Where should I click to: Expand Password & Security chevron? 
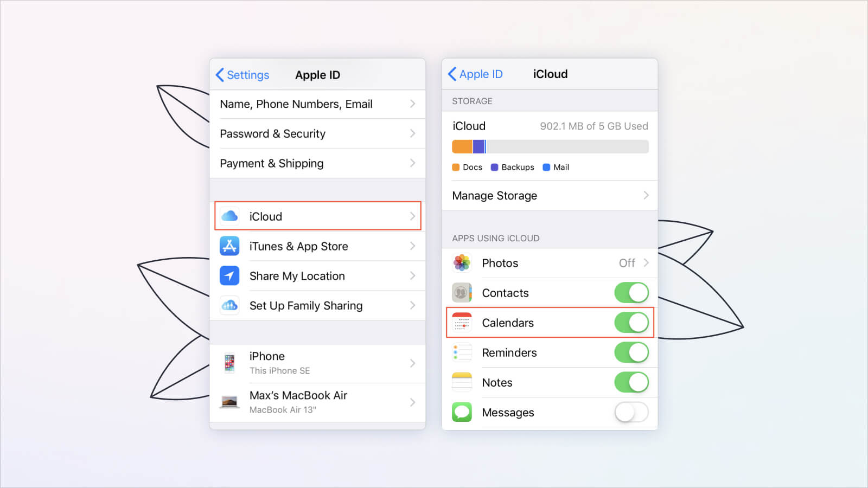412,133
